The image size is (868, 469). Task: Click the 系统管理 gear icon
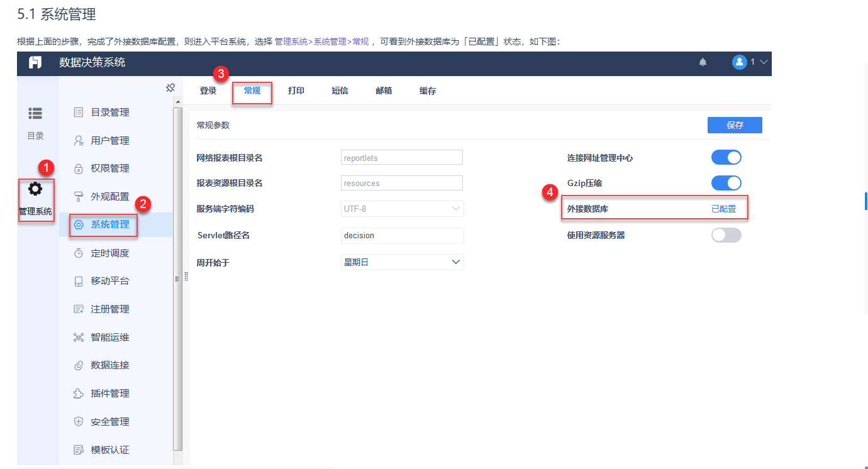tap(79, 224)
